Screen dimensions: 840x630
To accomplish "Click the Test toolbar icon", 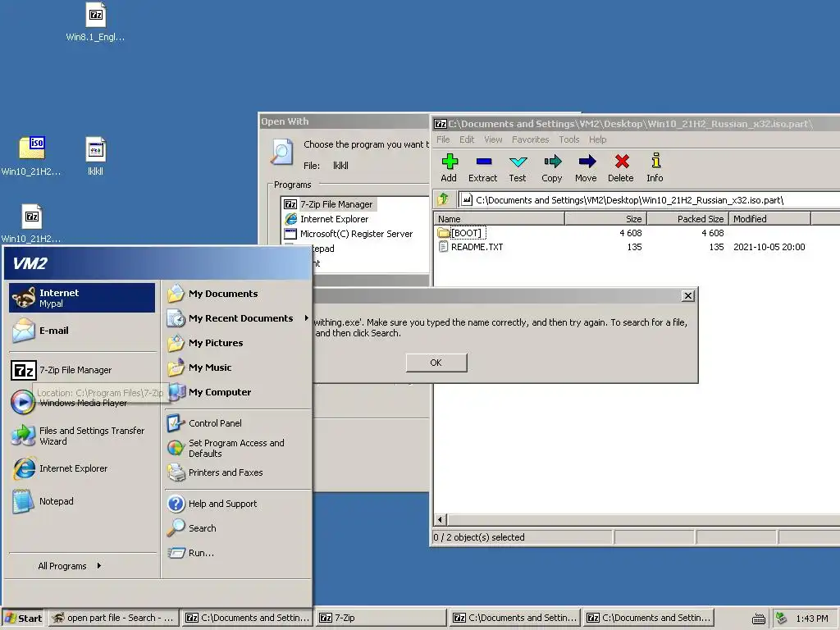I will pos(518,167).
